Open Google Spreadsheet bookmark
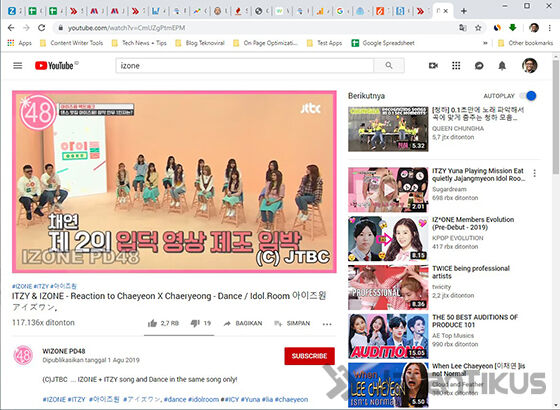 point(383,43)
